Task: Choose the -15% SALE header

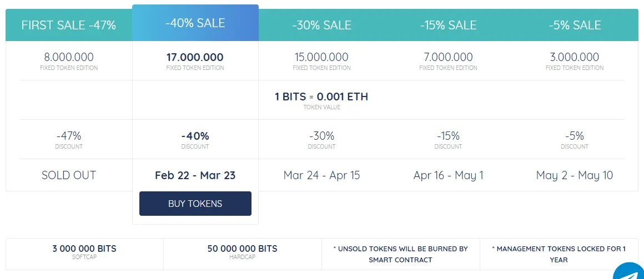Action: 448,25
